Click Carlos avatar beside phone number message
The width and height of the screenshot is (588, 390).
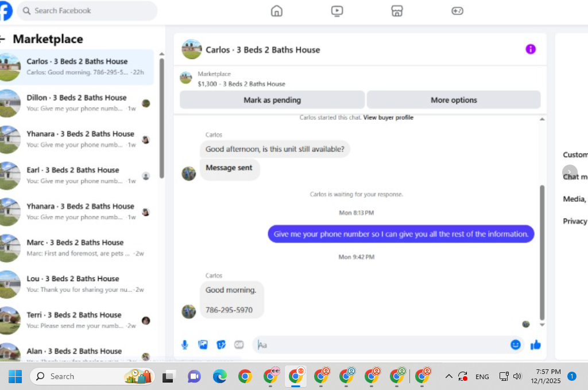pyautogui.click(x=188, y=311)
